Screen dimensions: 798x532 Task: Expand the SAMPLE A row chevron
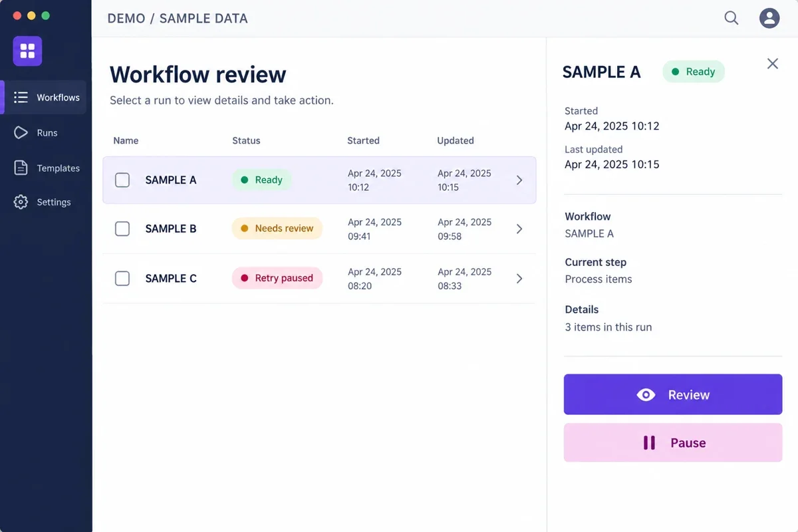tap(519, 180)
